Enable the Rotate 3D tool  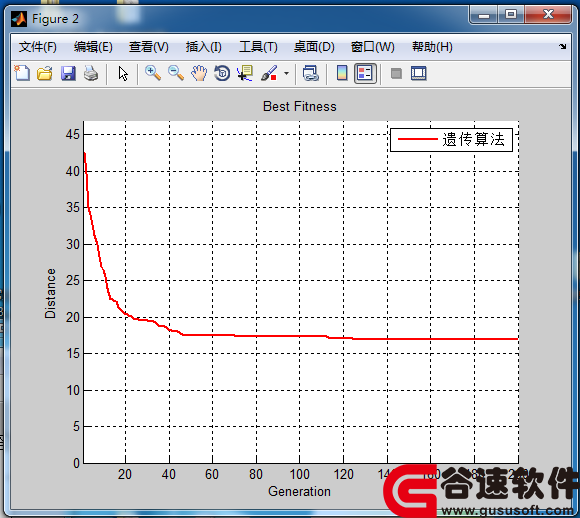(222, 73)
